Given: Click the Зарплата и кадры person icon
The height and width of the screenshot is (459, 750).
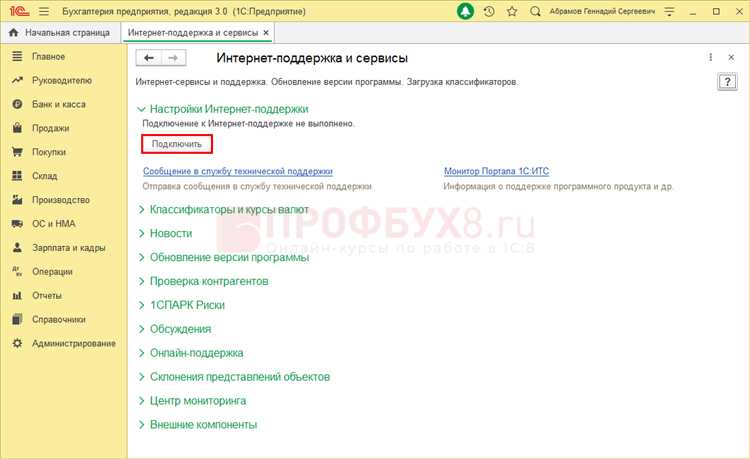Looking at the screenshot, I should pos(17,248).
